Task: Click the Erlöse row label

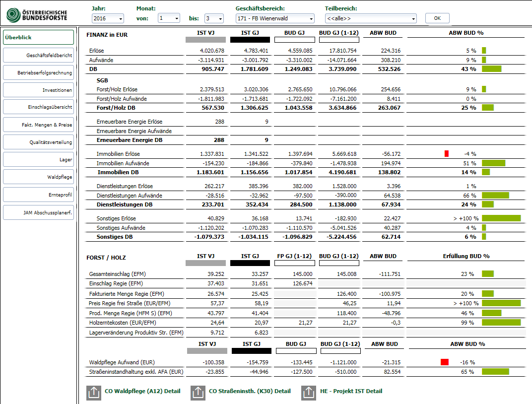Action: pyautogui.click(x=97, y=51)
